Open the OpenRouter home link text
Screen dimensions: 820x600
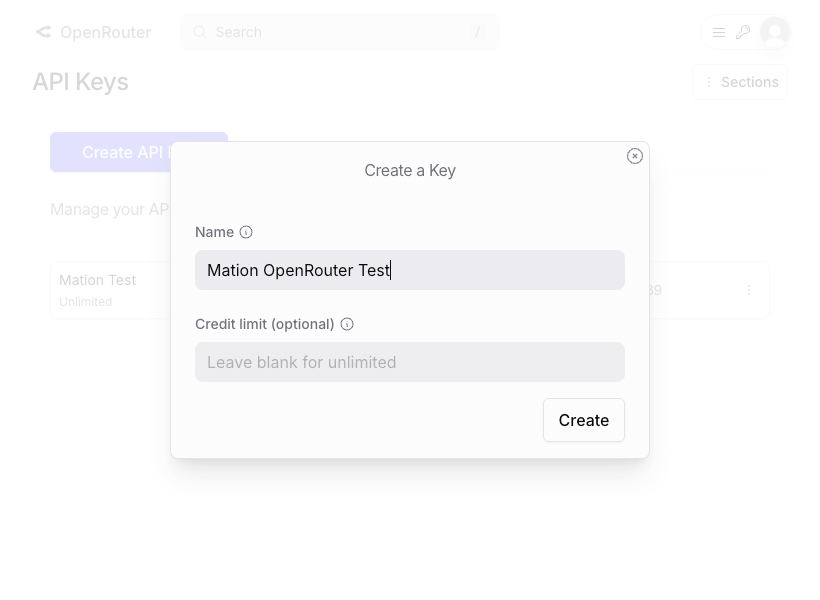(x=106, y=32)
